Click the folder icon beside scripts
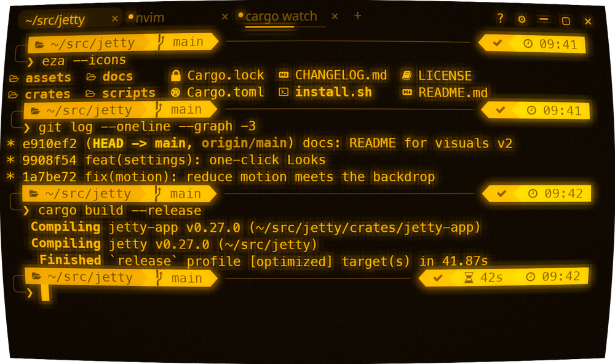Viewport: 615px width, 364px height. click(90, 93)
